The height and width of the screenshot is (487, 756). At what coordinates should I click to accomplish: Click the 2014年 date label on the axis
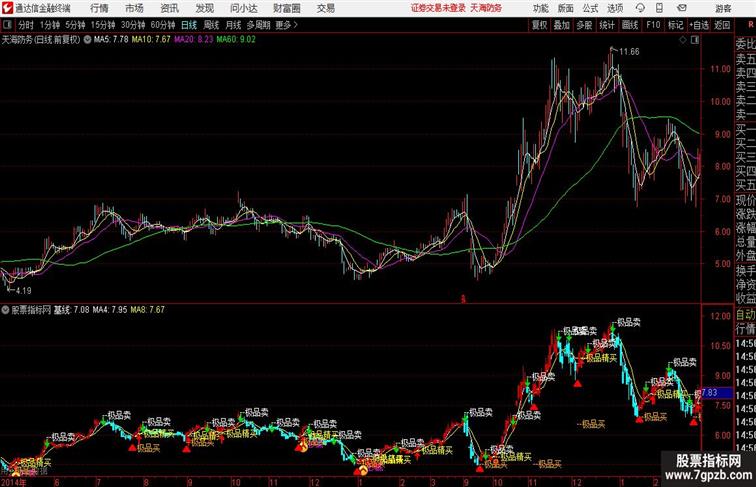(14, 482)
